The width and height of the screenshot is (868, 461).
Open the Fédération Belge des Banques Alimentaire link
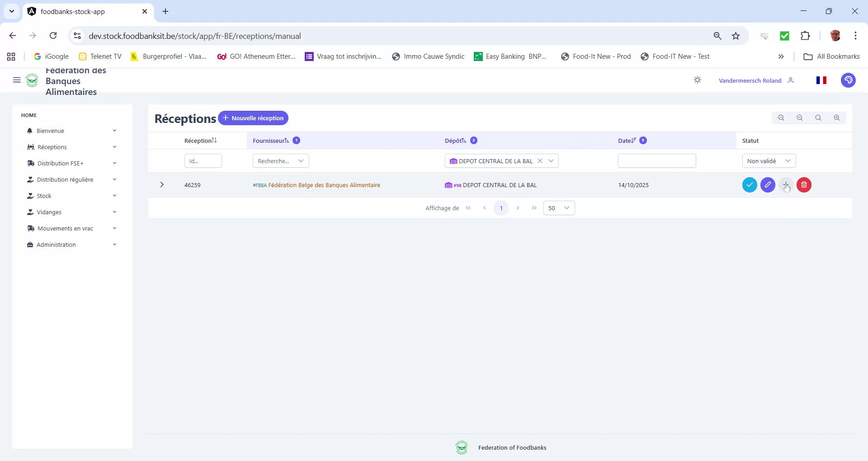click(325, 185)
